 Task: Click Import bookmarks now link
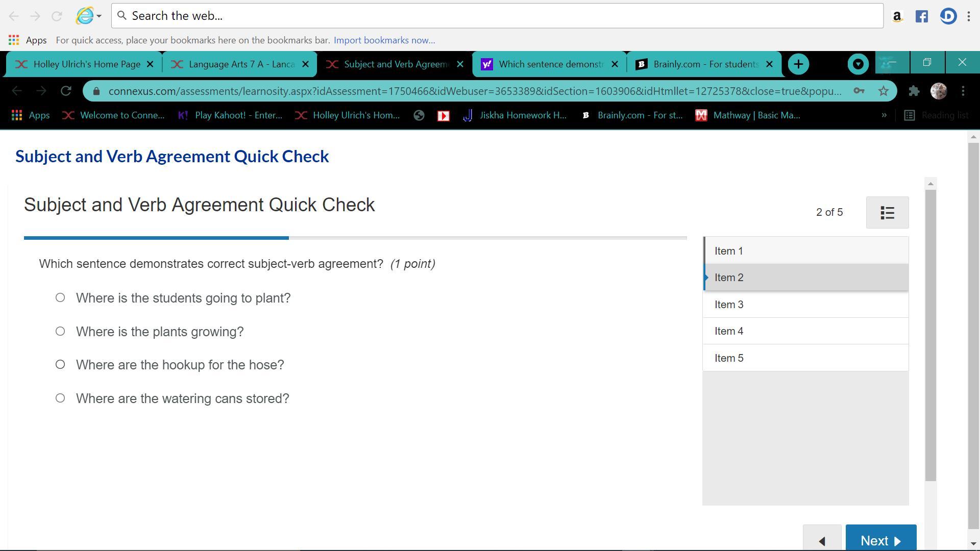tap(384, 40)
